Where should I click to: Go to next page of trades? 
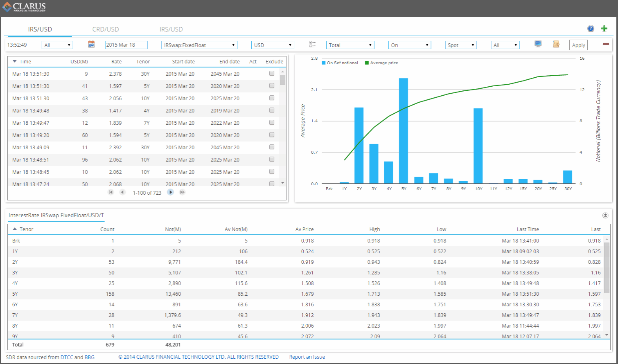(x=171, y=192)
